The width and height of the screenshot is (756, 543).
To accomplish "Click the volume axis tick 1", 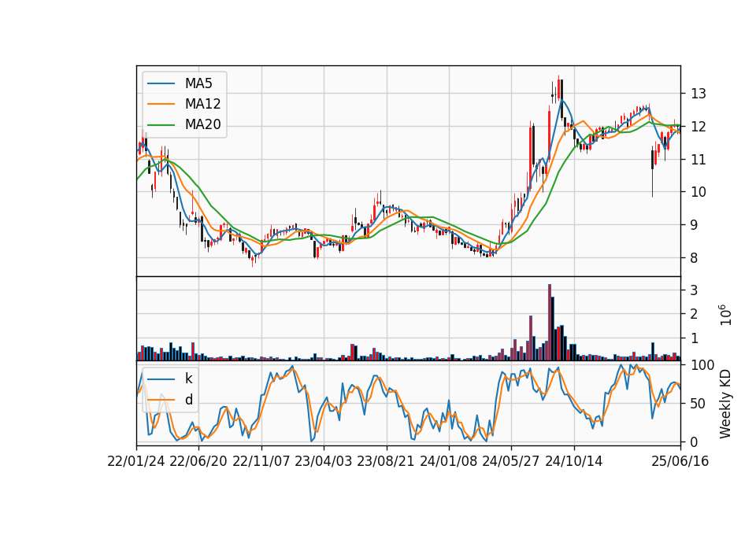I will click(695, 338).
